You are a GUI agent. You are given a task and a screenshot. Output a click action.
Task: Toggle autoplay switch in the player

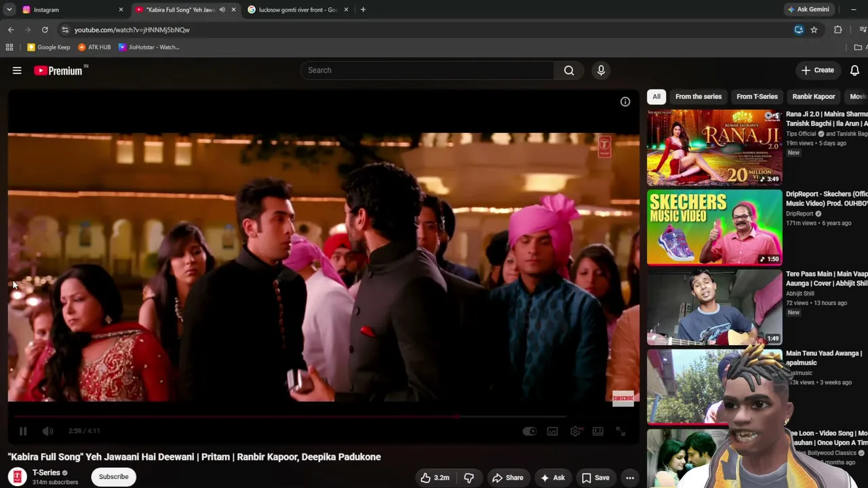pyautogui.click(x=530, y=431)
